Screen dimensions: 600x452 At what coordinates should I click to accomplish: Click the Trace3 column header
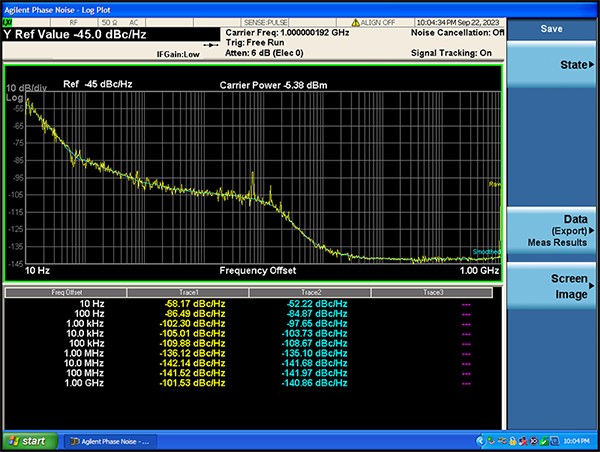pyautogui.click(x=432, y=292)
